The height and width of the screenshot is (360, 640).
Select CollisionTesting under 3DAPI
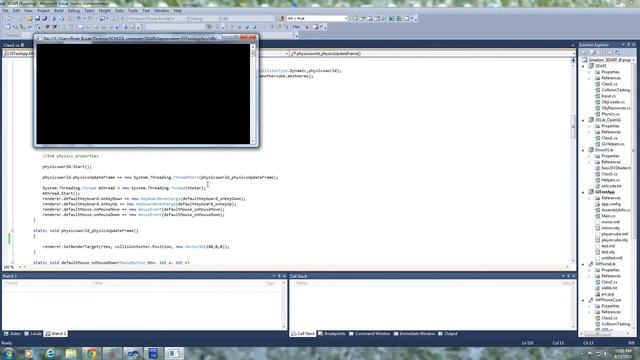616,90
